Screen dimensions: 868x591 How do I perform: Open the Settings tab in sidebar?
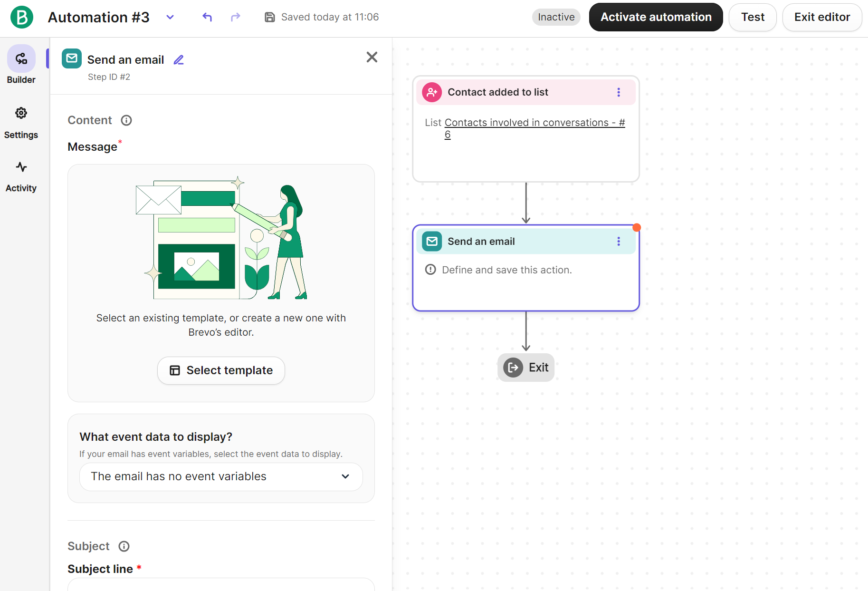21,123
